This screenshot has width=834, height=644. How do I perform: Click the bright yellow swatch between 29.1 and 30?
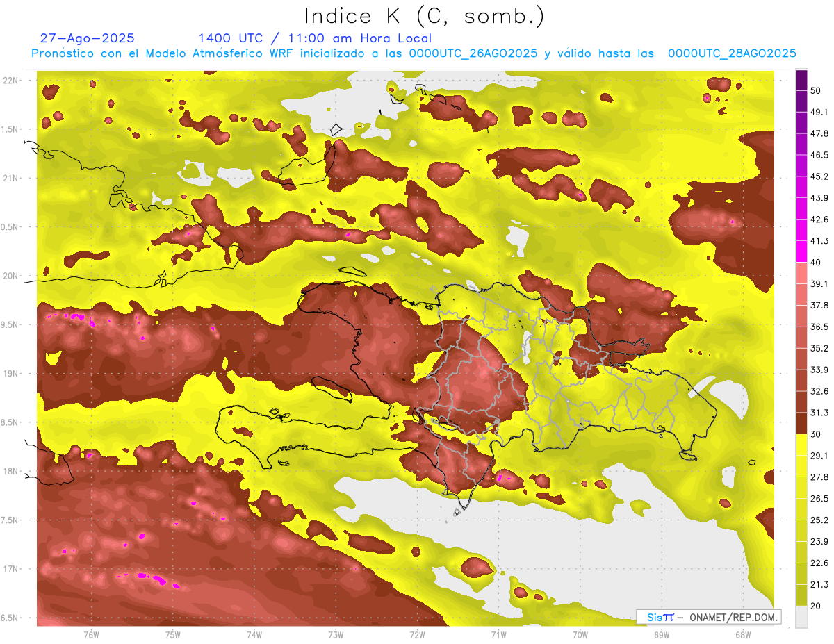pos(801,445)
